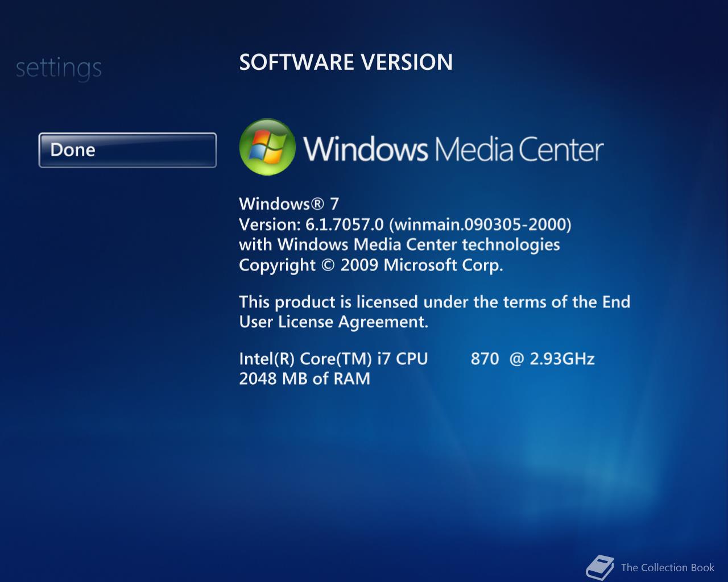Click the word End in license sentence
The width and height of the screenshot is (728, 582).
[616, 301]
